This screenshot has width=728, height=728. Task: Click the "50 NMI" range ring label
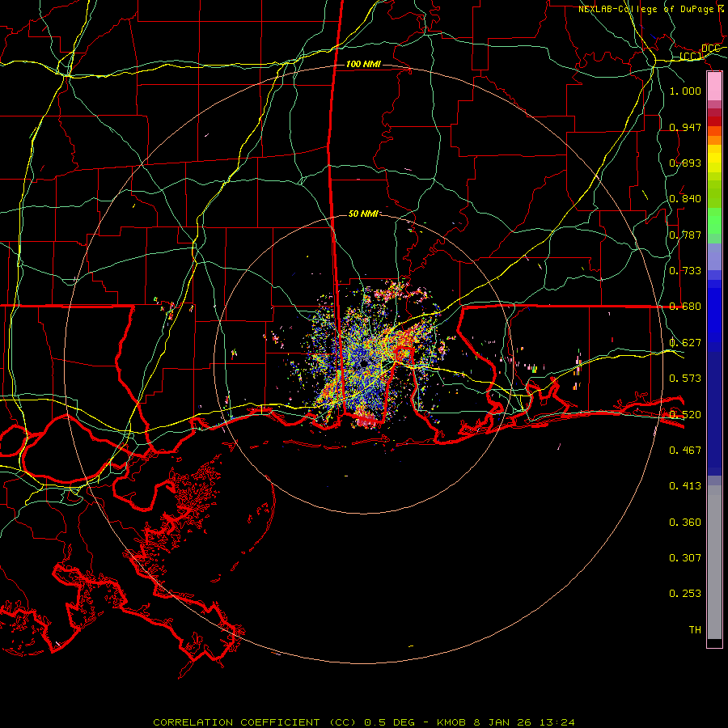[363, 214]
